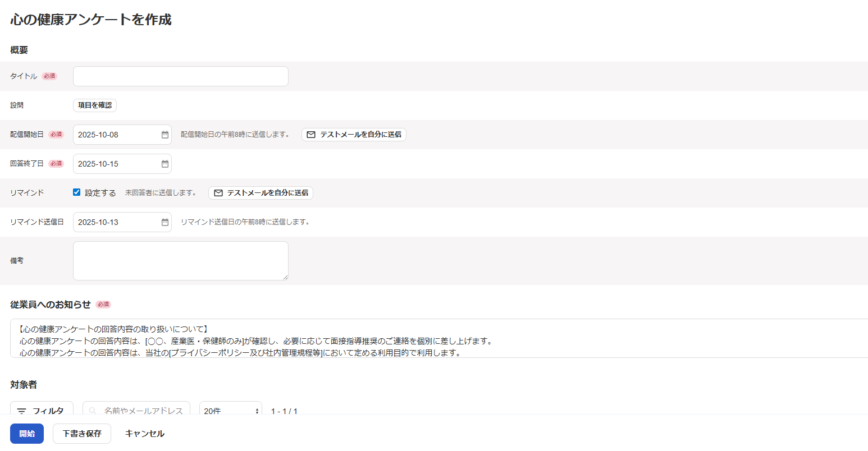Screen dimensions: 868x451
Task: Toggle the リマインド 設定する checkbox
Action: (77, 192)
